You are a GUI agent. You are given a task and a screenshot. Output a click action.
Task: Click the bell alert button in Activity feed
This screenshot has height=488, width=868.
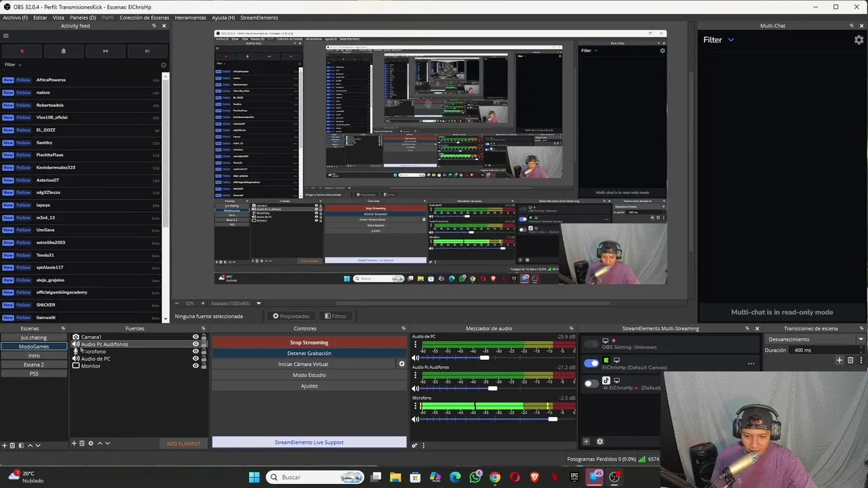coord(63,51)
